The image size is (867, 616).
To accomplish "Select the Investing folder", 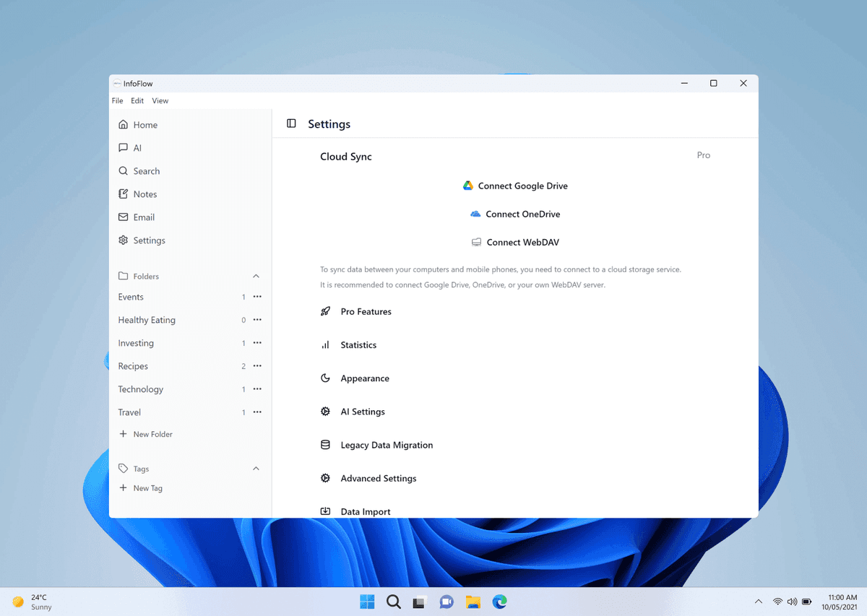I will click(136, 343).
